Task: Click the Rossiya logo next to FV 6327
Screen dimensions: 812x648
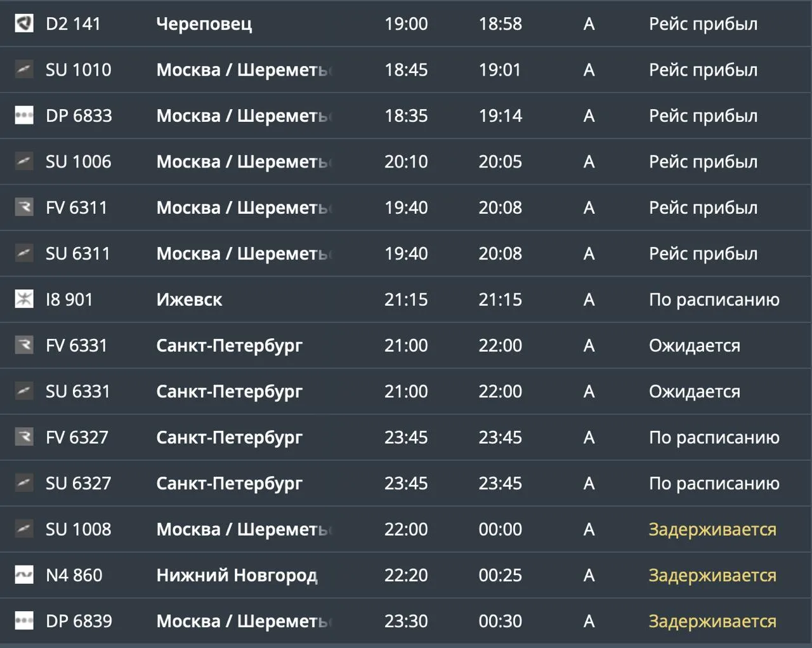Action: 24,437
